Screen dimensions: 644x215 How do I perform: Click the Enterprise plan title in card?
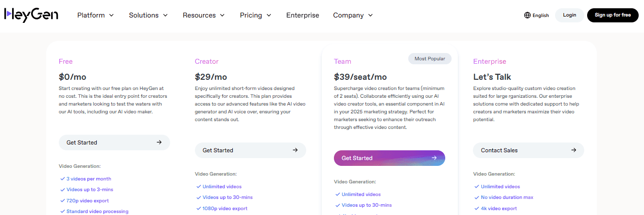(489, 61)
